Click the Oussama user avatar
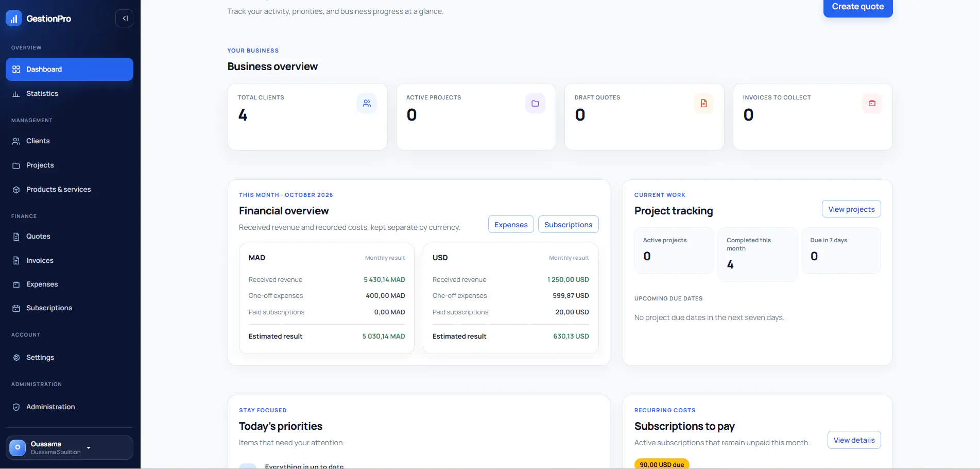Image resolution: width=980 pixels, height=469 pixels. (x=18, y=447)
